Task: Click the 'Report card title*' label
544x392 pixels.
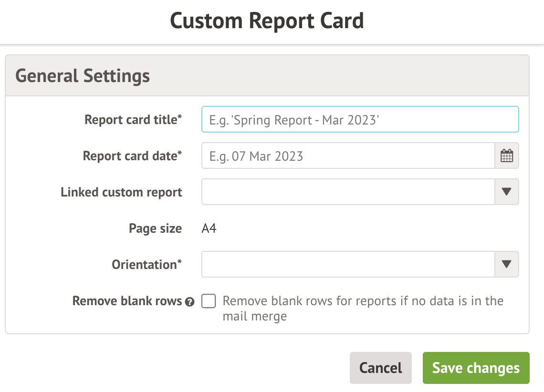Action: 133,120
